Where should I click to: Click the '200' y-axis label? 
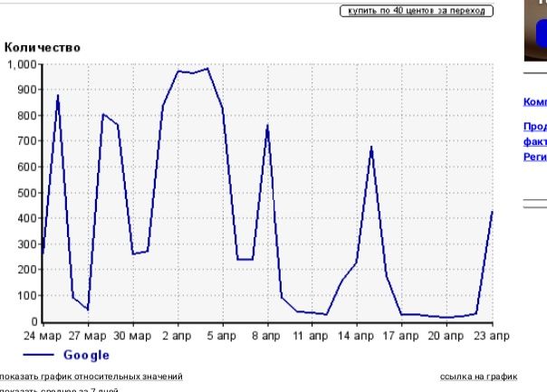click(x=27, y=270)
